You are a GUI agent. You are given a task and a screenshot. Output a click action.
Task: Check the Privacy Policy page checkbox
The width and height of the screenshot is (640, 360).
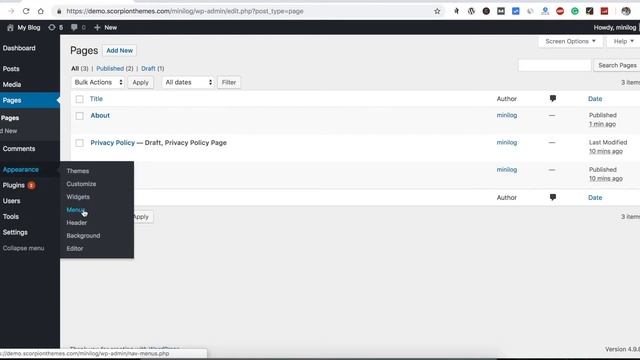tap(80, 143)
